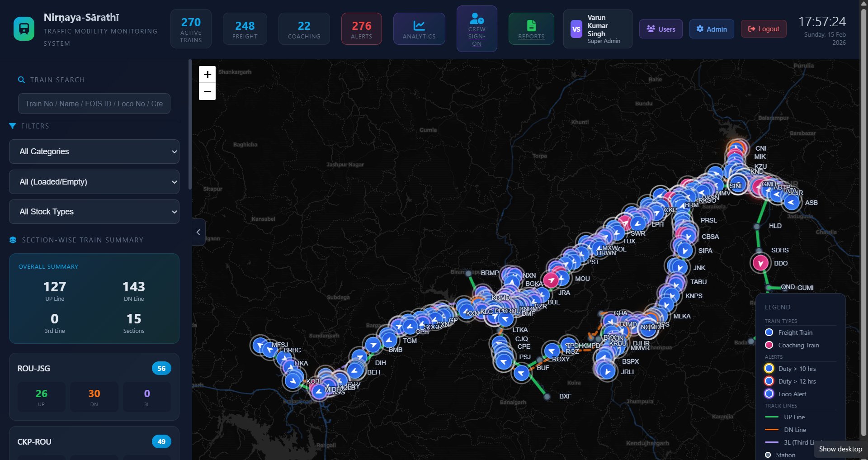Expand the All Stock Types dropdown

[94, 211]
